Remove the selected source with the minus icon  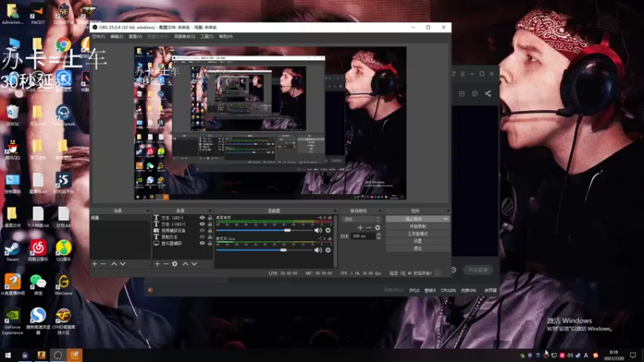tap(166, 264)
